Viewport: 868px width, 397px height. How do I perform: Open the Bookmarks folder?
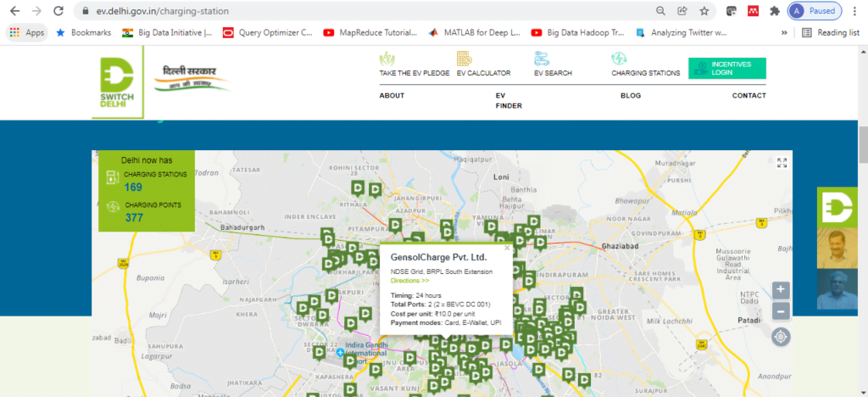pos(83,33)
